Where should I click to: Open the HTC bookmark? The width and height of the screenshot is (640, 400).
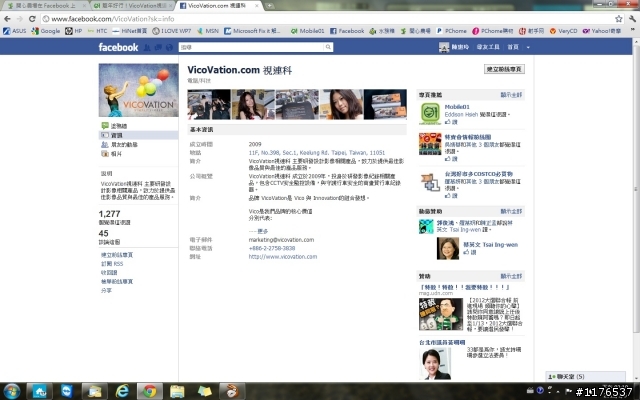tap(98, 31)
